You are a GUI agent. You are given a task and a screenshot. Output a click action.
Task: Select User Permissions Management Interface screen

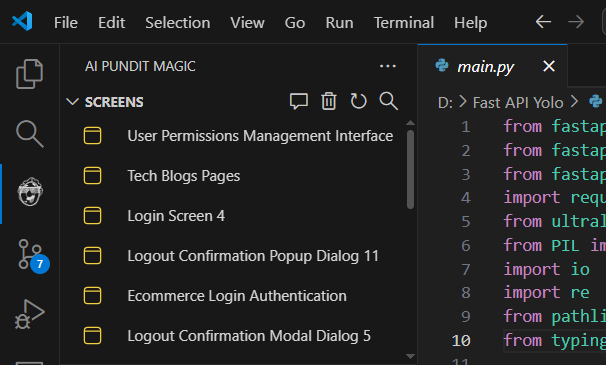(260, 136)
